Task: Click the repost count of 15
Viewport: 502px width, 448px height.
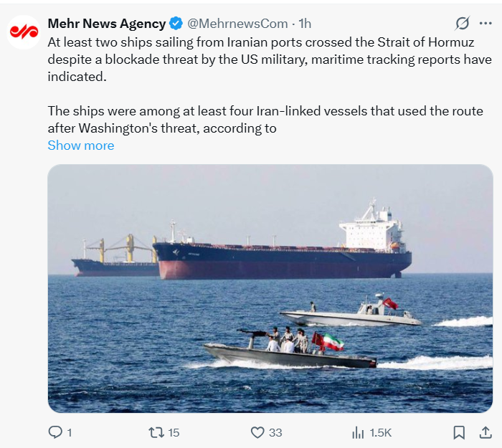Action: [x=173, y=432]
